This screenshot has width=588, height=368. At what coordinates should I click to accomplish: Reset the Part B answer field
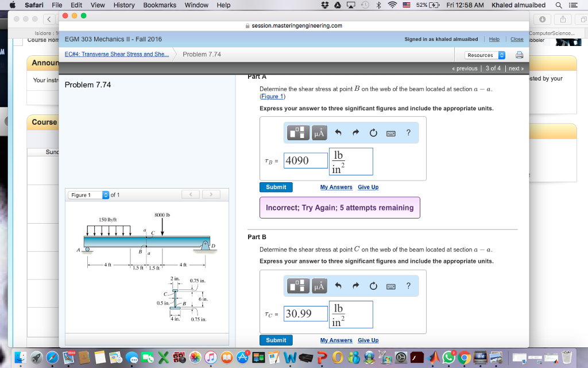click(x=373, y=286)
